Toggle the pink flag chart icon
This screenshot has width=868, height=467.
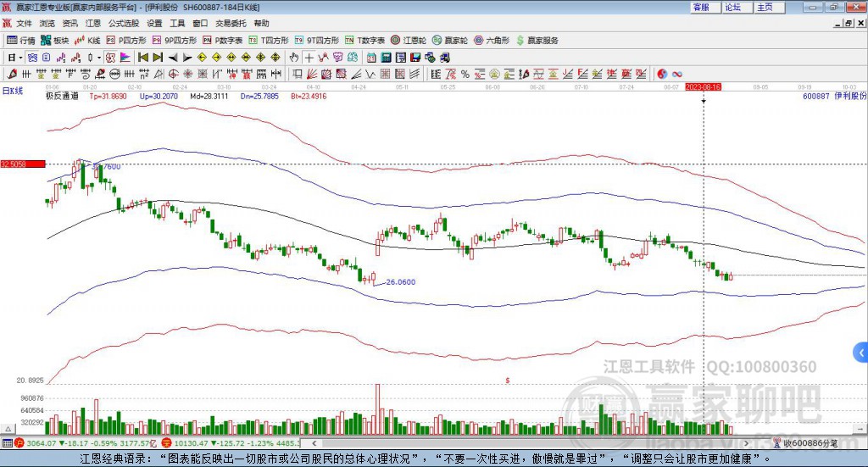[x=125, y=58]
